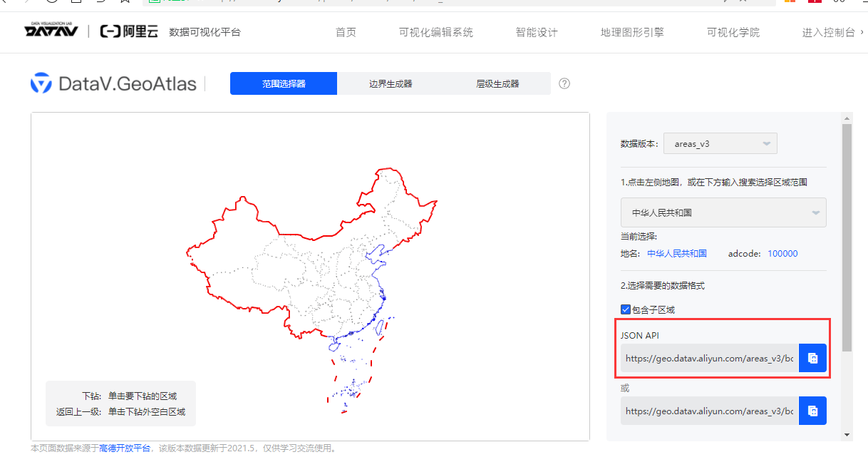The height and width of the screenshot is (457, 868).
Task: Click the right panel scrollbar thumb
Action: [x=847, y=237]
